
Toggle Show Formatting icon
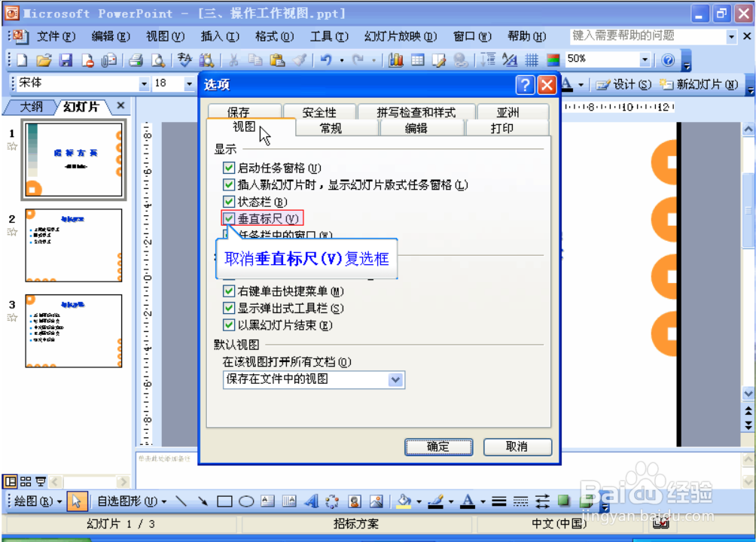click(x=510, y=60)
